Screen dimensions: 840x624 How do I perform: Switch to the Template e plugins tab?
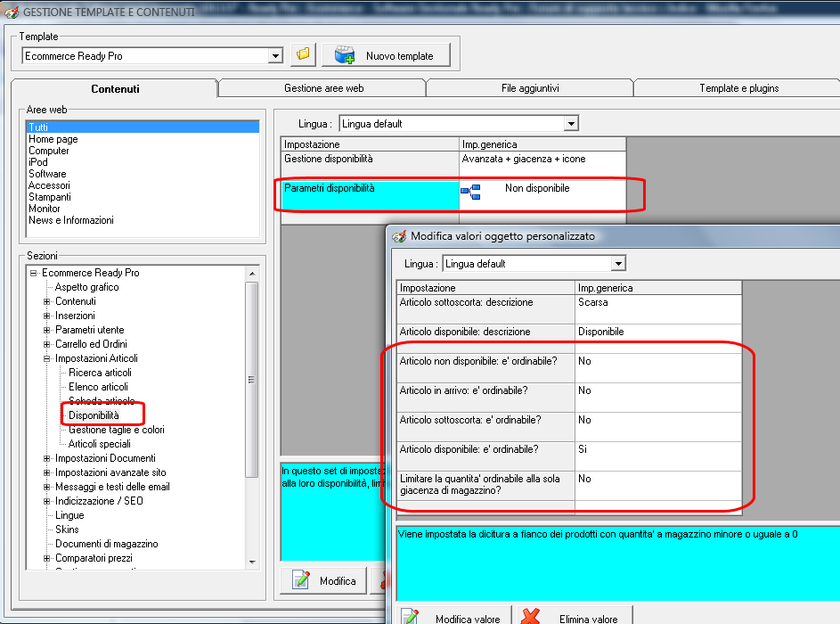pyautogui.click(x=738, y=88)
